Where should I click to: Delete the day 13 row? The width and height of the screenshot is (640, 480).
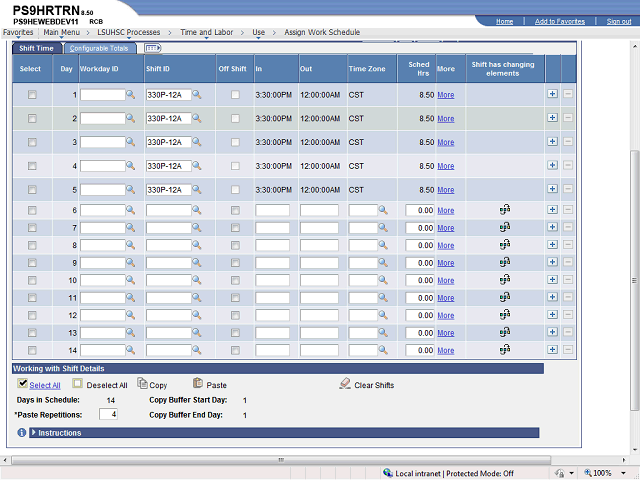click(568, 332)
